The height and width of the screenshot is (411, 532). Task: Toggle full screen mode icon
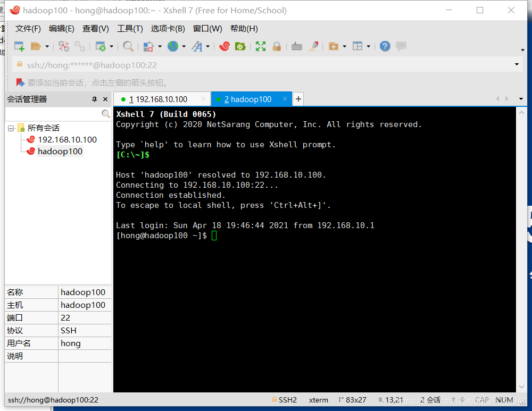tap(260, 47)
